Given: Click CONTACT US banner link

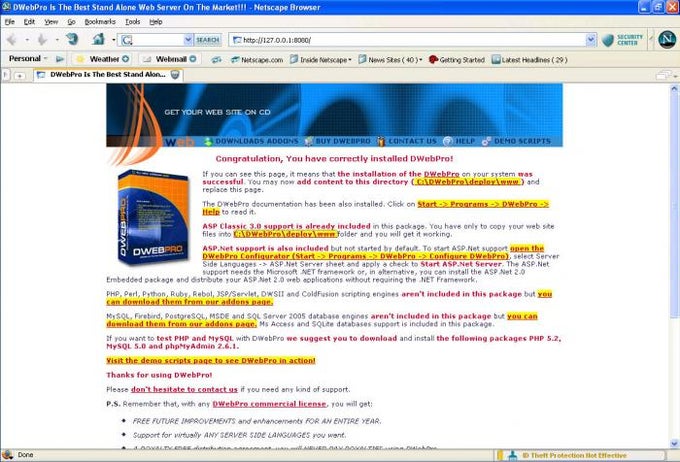Looking at the screenshot, I should 412,141.
